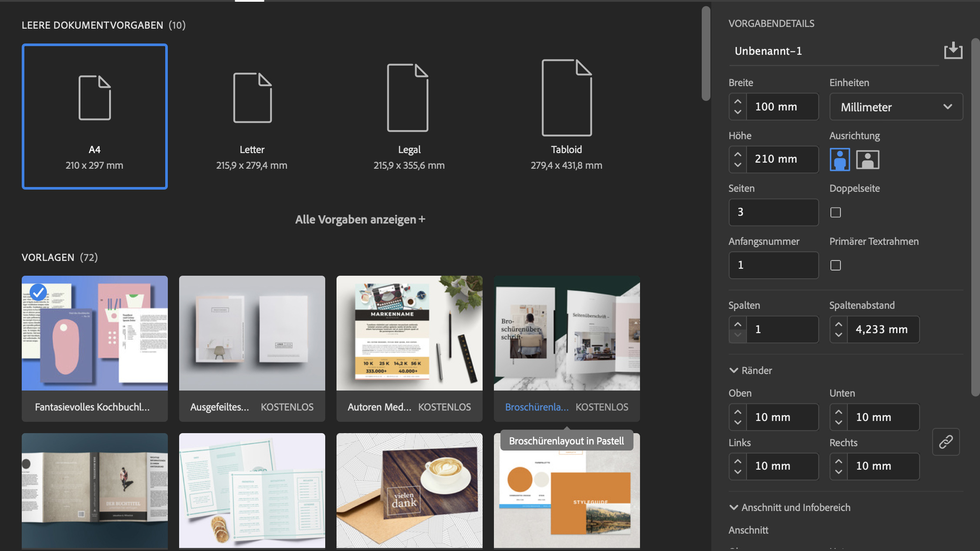
Task: Select the Tabloid page preset icon
Action: coord(567,97)
